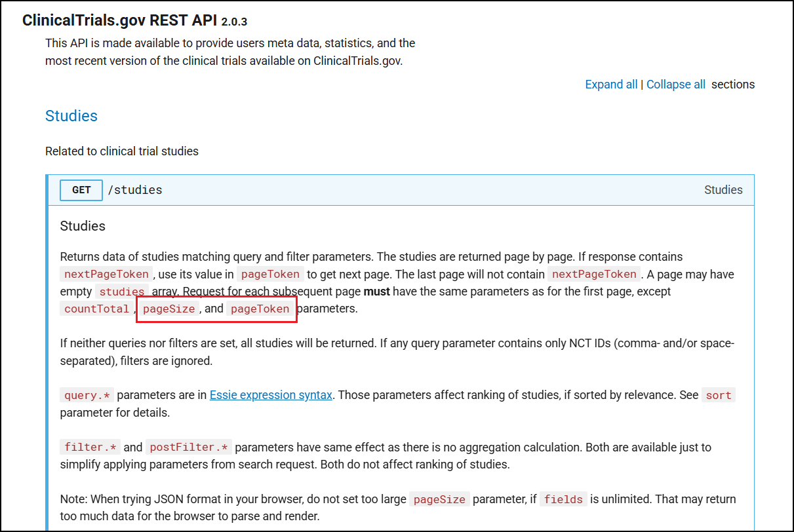This screenshot has height=532, width=794.
Task: Click the Collapse all link
Action: tap(676, 85)
